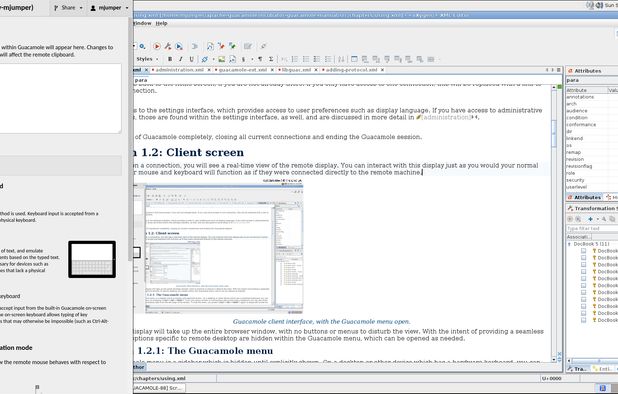Click the Sigma equation icon
The width and height of the screenshot is (618, 394).
pyautogui.click(x=271, y=59)
